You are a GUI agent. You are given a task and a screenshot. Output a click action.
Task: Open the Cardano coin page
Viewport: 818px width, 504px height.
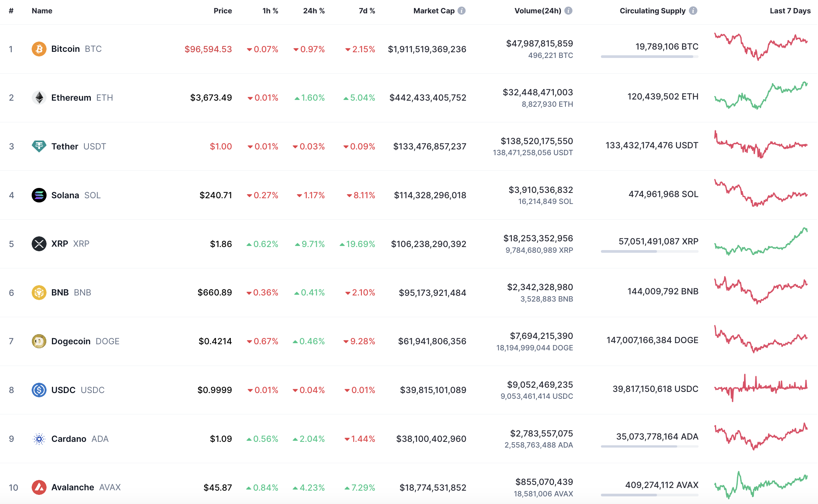[70, 439]
